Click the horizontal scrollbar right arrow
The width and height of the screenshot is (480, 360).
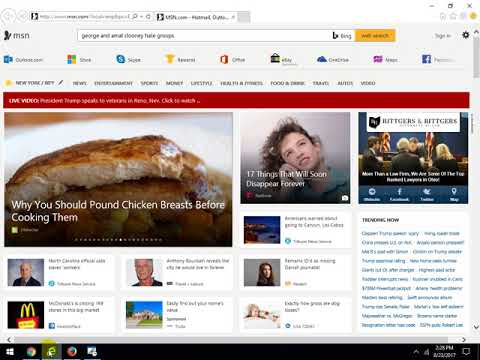click(463, 340)
